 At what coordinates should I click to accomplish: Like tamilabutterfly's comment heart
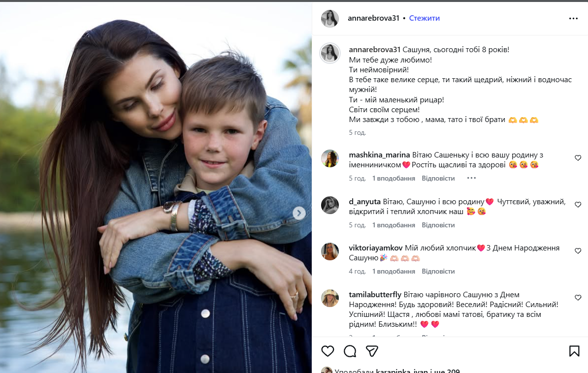(578, 298)
